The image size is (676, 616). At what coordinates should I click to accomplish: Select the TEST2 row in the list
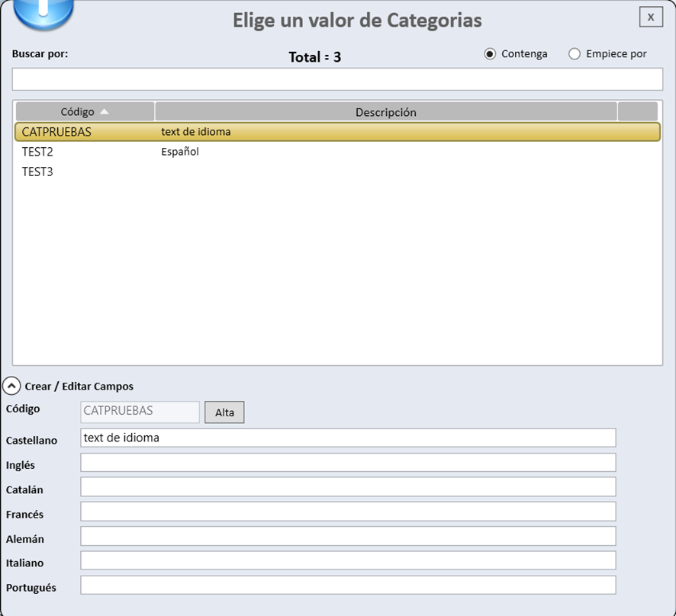(37, 152)
